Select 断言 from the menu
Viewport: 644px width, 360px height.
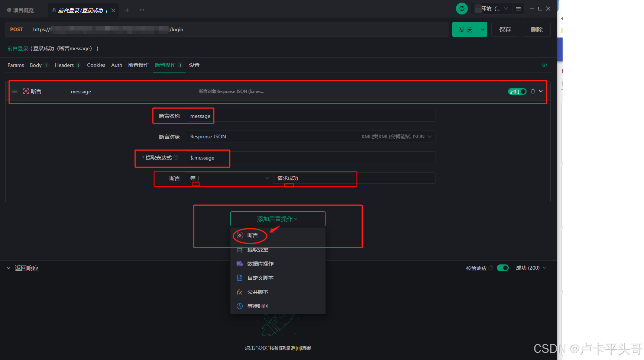(278, 235)
